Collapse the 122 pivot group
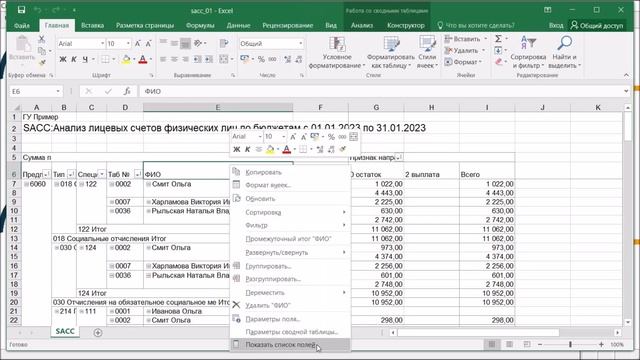 [82, 184]
